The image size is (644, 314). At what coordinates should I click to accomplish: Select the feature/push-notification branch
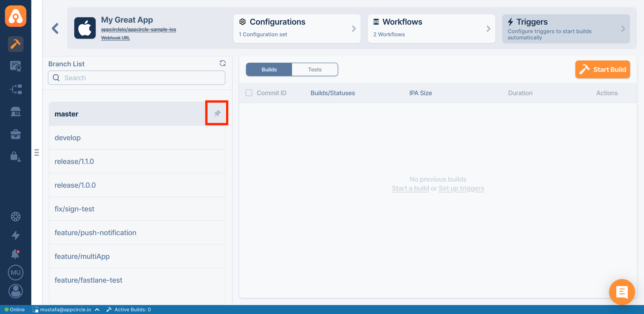[137, 233]
